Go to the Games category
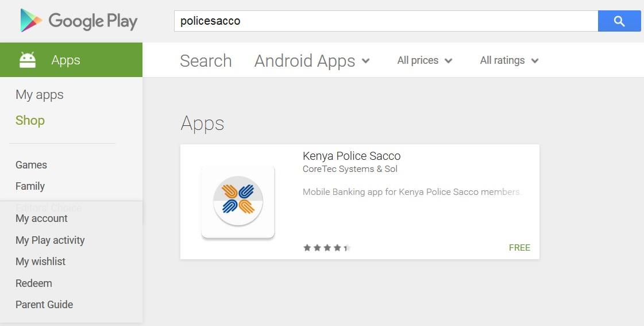The image size is (644, 326). tap(31, 165)
